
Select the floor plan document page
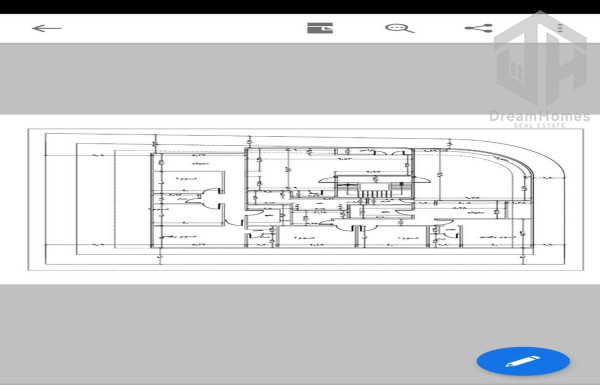[305, 199]
